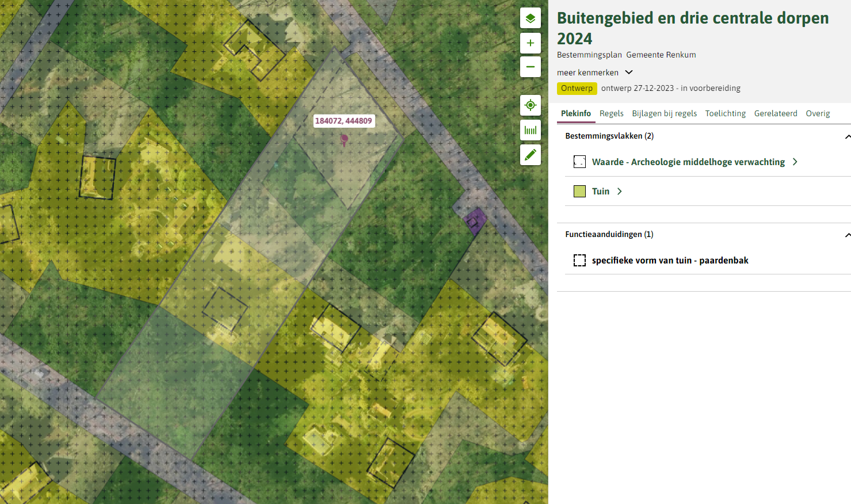This screenshot has height=504, width=851.
Task: Activate the pencil draw tool
Action: click(x=530, y=155)
